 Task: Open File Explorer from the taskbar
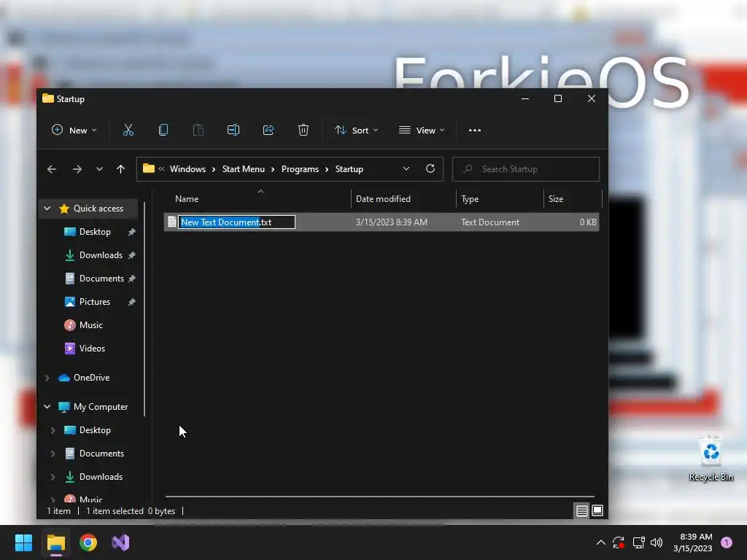(x=56, y=542)
